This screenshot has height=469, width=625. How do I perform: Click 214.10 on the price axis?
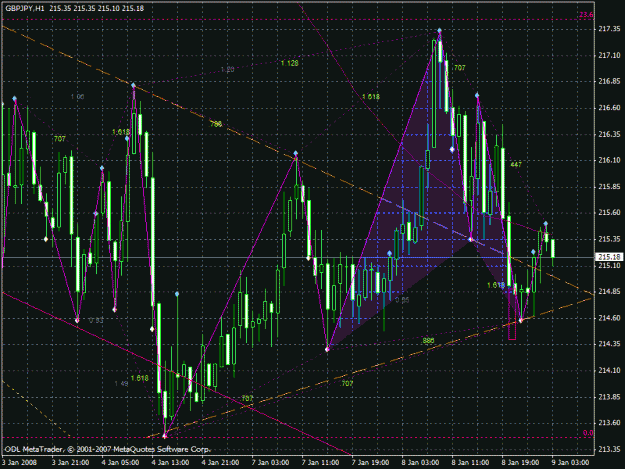coord(609,370)
